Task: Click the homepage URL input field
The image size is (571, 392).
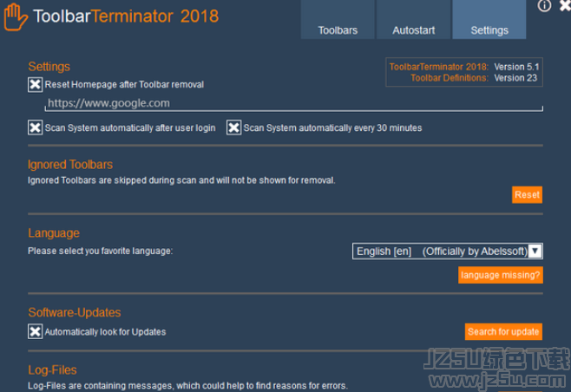Action: click(294, 103)
